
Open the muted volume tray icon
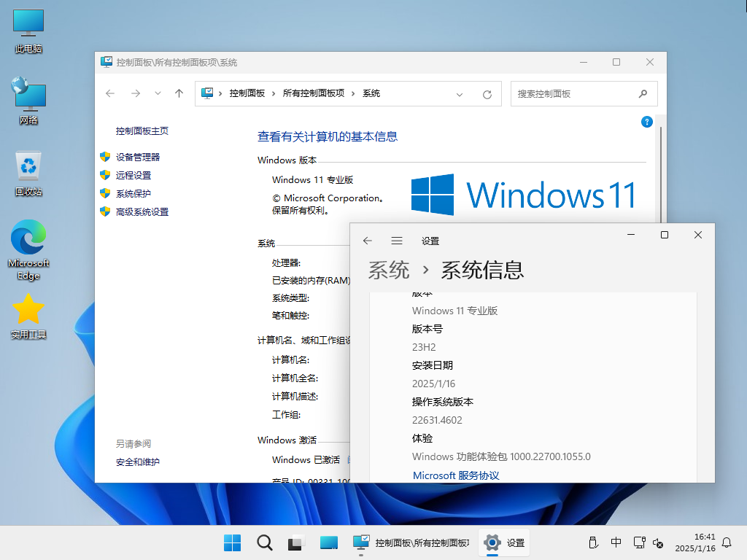[658, 542]
